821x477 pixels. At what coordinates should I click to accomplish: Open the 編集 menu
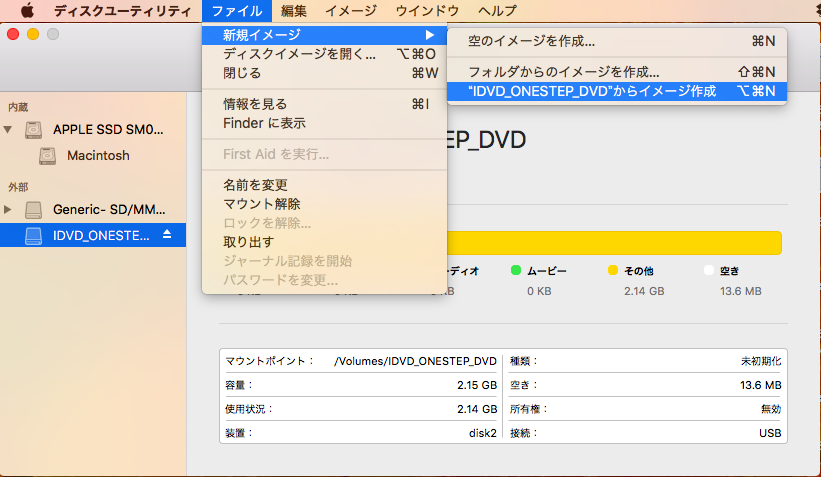[x=294, y=10]
